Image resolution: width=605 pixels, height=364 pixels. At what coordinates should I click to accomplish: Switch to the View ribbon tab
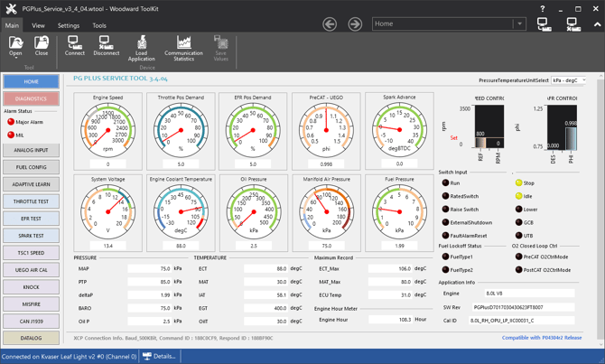tap(38, 25)
